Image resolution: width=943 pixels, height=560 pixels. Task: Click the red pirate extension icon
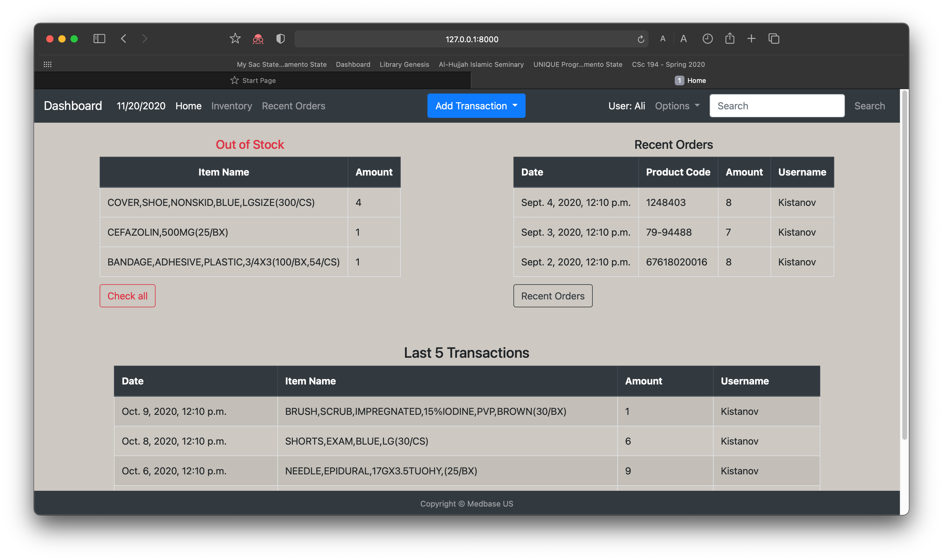(258, 39)
